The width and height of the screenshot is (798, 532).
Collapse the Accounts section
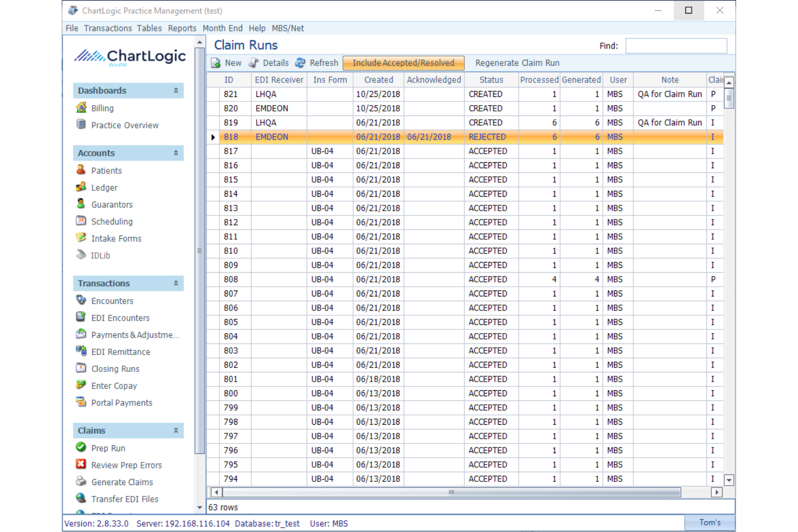[x=175, y=153]
